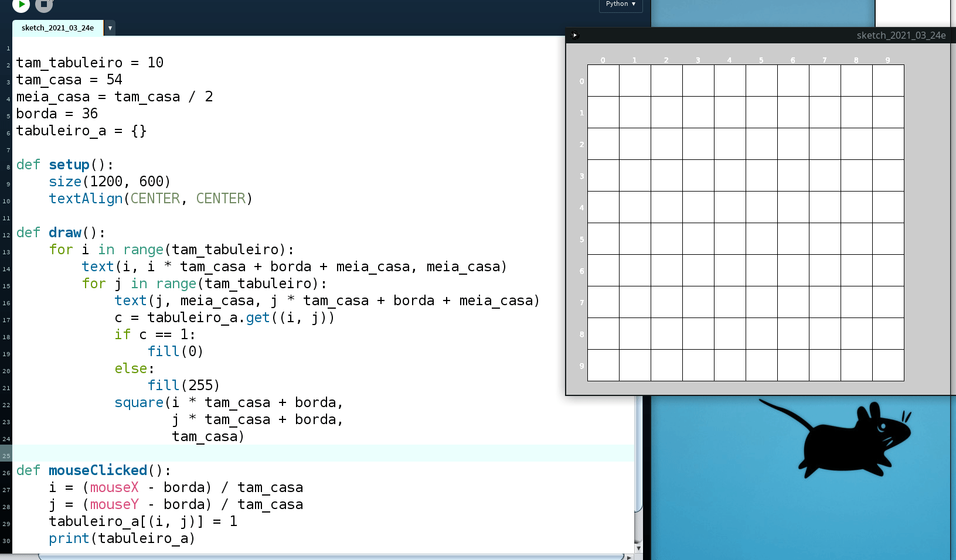This screenshot has height=560, width=956.
Task: Click grid cell at column 3, row 2
Action: pyautogui.click(x=698, y=144)
